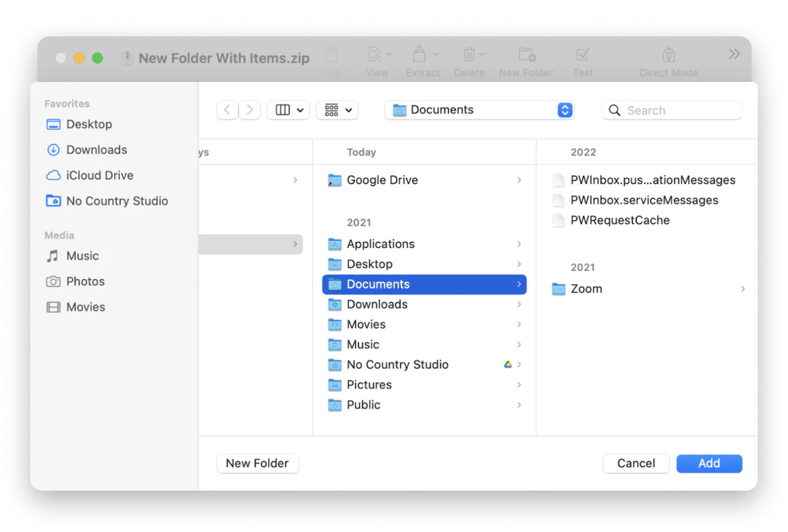Select the Google Drive folder
Screen dimensions: 788x532
[x=382, y=180]
